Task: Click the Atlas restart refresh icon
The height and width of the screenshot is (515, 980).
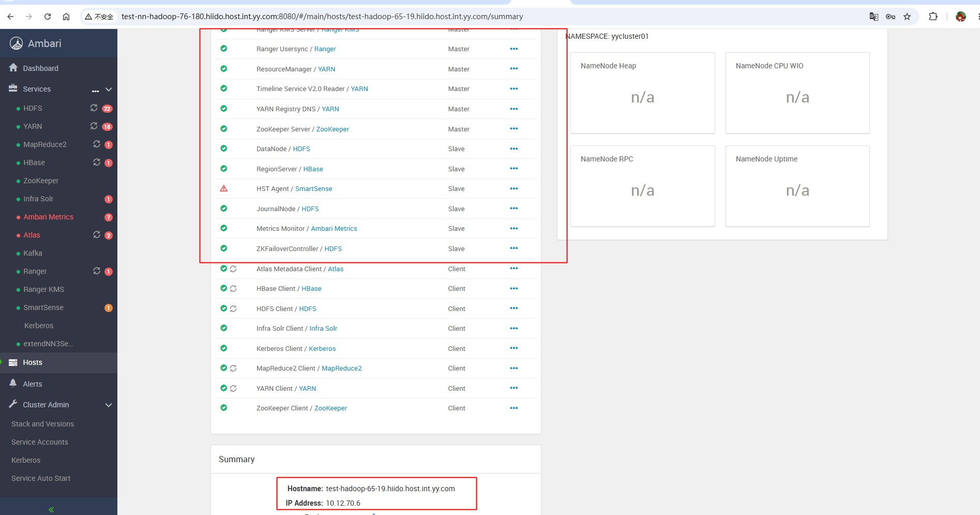Action: 96,234
